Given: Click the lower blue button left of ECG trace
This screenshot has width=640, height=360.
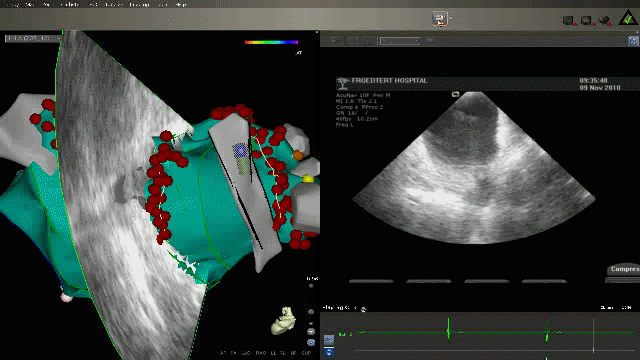Looking at the screenshot, I should [329, 352].
